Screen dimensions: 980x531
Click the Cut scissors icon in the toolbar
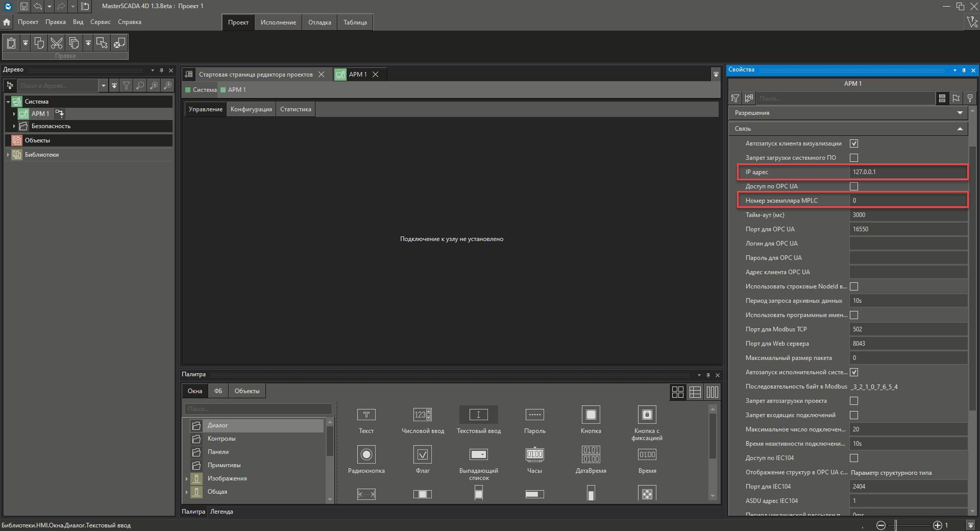pos(57,43)
